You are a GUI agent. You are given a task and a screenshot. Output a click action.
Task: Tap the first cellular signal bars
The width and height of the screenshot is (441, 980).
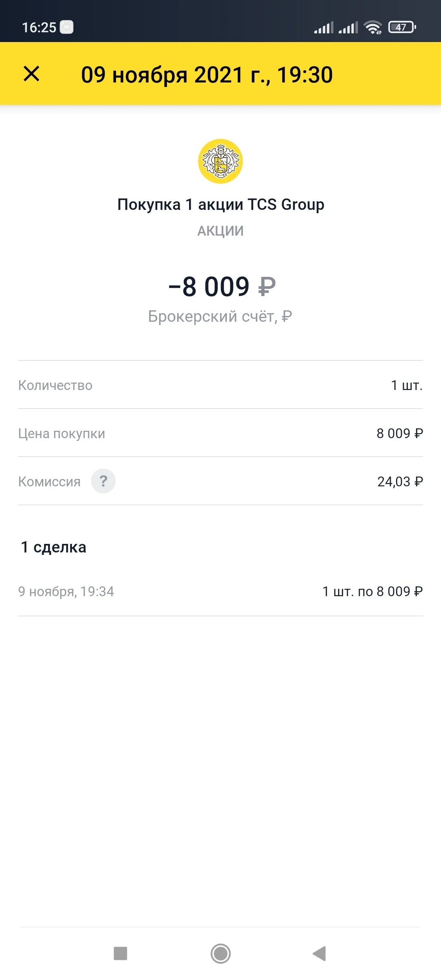(x=324, y=27)
